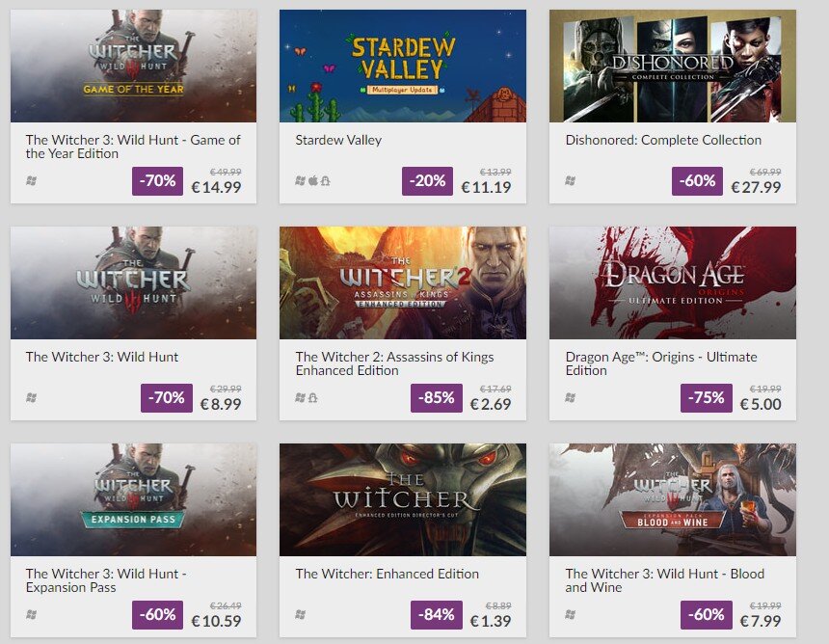Click the Apple icon under Stardew Valley
The height and width of the screenshot is (644, 829).
tap(312, 181)
